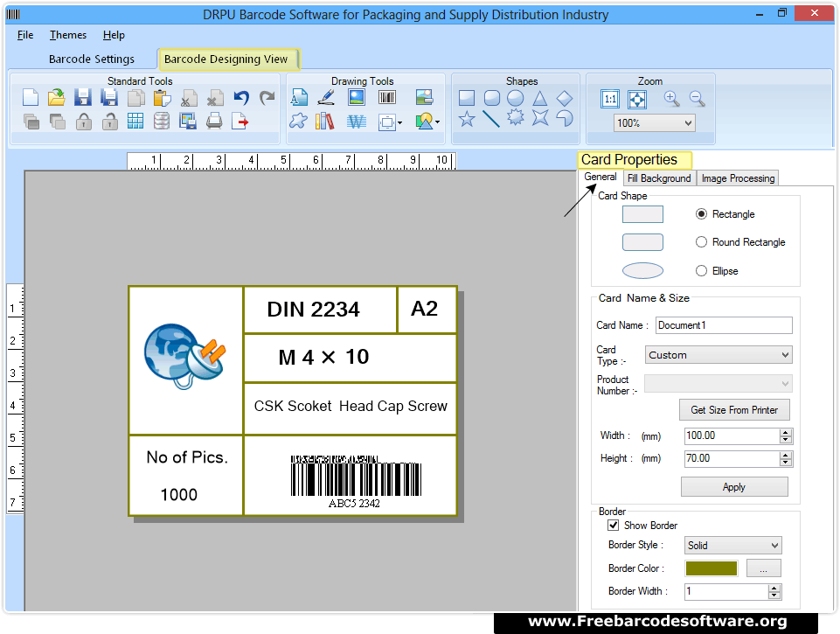The image size is (840, 634).
Task: Save the label with the single floppy disk icon
Action: pyautogui.click(x=82, y=98)
